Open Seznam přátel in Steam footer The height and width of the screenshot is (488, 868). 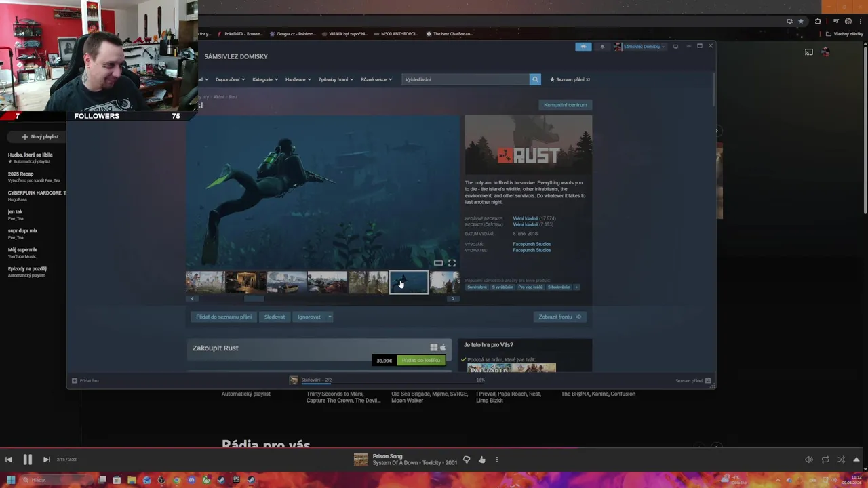pos(693,381)
